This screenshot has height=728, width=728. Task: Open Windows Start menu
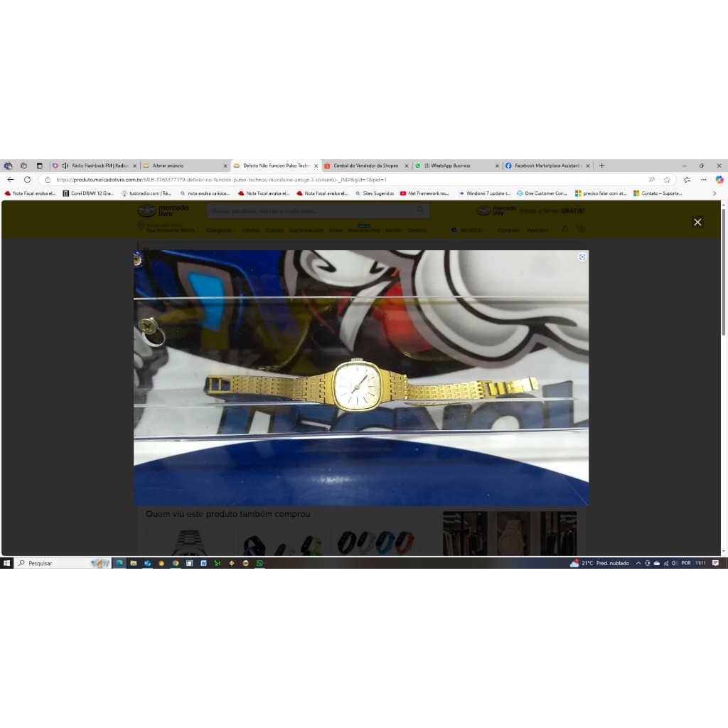click(x=6, y=563)
